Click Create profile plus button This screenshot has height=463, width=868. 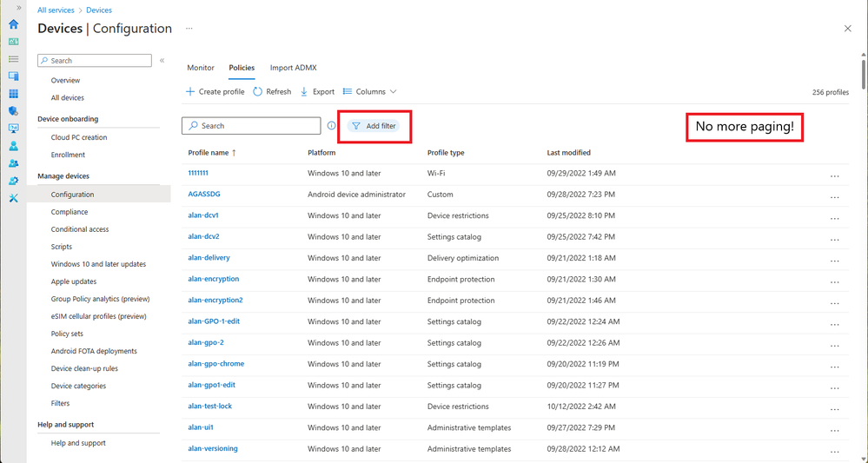(x=215, y=92)
